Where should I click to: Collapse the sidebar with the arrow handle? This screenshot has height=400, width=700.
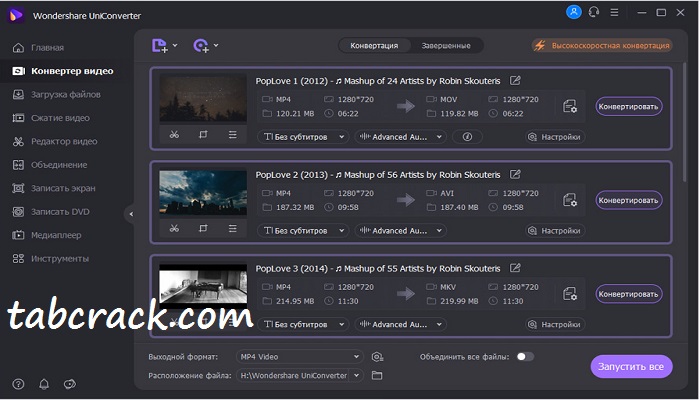(x=130, y=214)
